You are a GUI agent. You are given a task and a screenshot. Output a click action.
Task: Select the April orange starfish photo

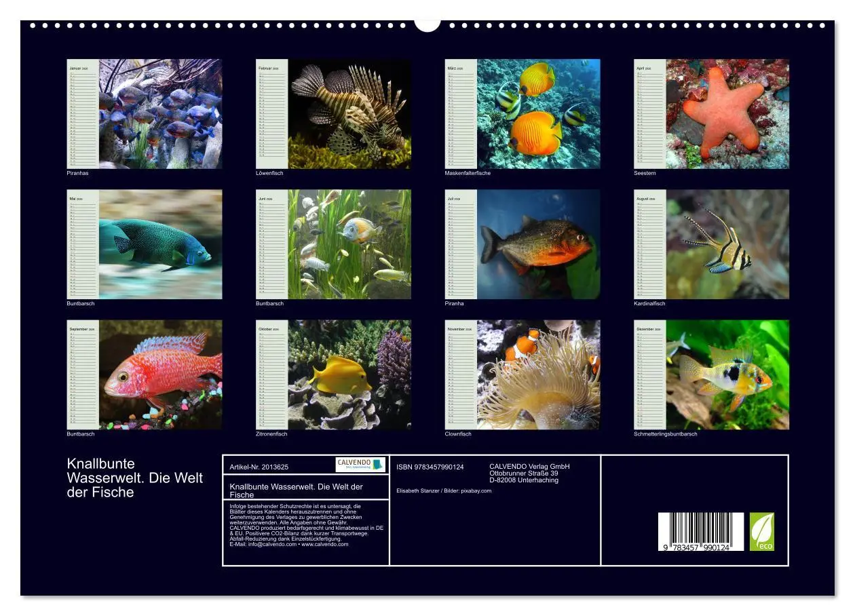coord(727,114)
